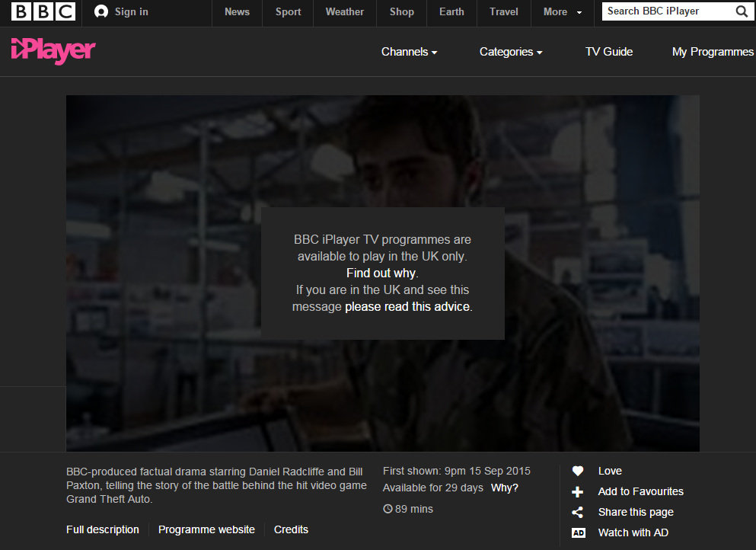Click the programme synopsis paragraph
This screenshot has height=550, width=756.
216,485
